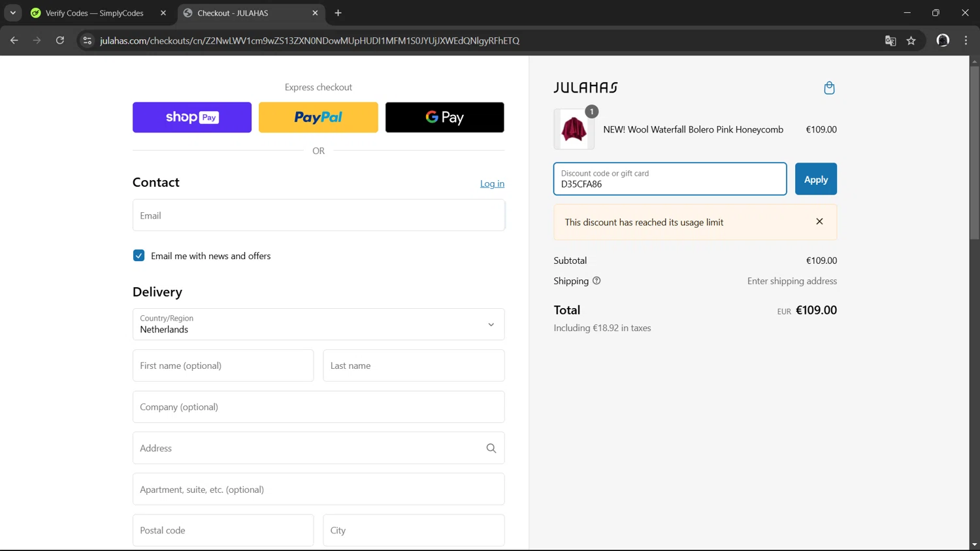
Task: Switch to the Checkout - JULAHAS tab
Action: [x=243, y=13]
